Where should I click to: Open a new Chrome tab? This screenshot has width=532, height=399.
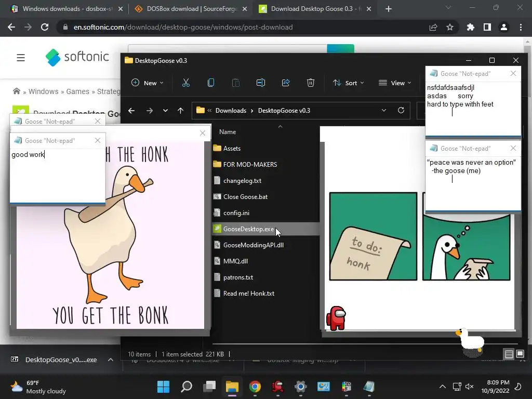click(x=389, y=9)
